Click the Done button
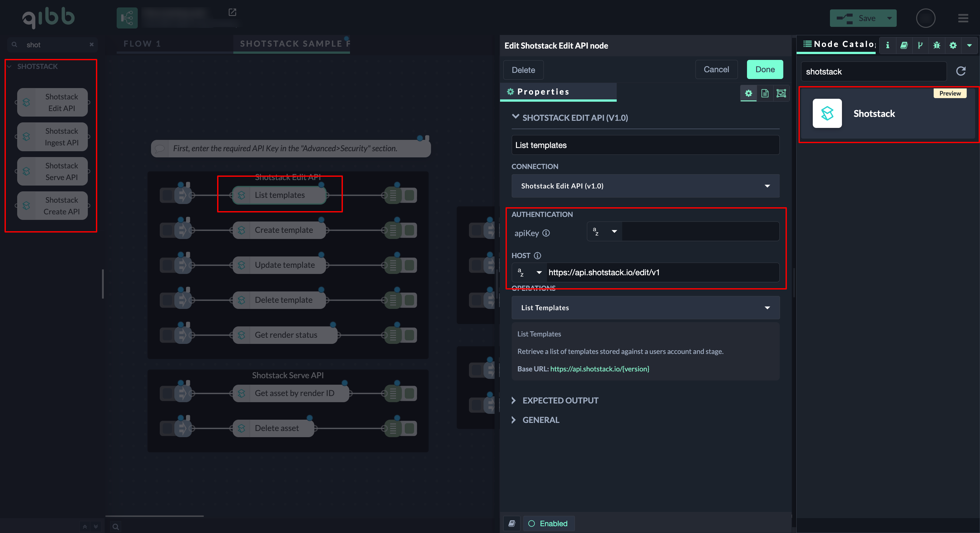The width and height of the screenshot is (980, 533). pos(765,70)
